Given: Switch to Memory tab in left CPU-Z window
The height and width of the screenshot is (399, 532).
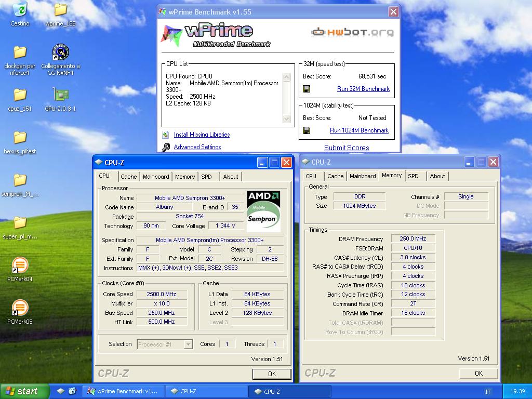Looking at the screenshot, I should 185,177.
